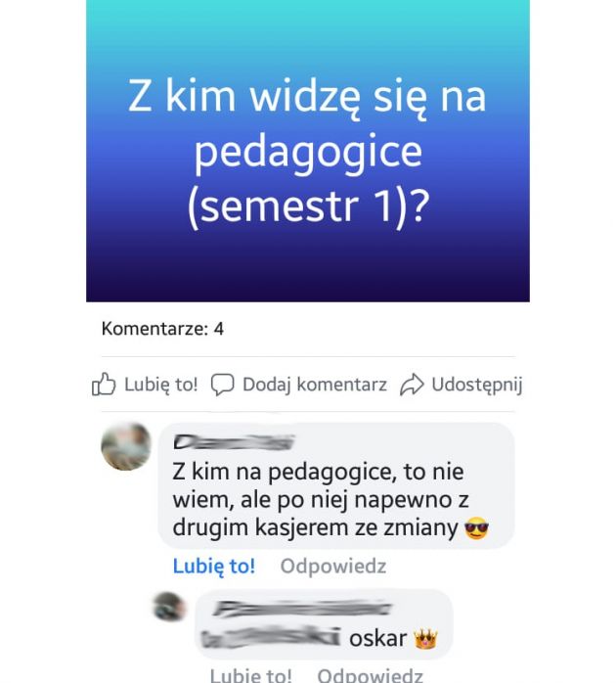Image resolution: width=616 pixels, height=683 pixels.
Task: Open the blurred name of the first commenter
Action: (x=234, y=441)
